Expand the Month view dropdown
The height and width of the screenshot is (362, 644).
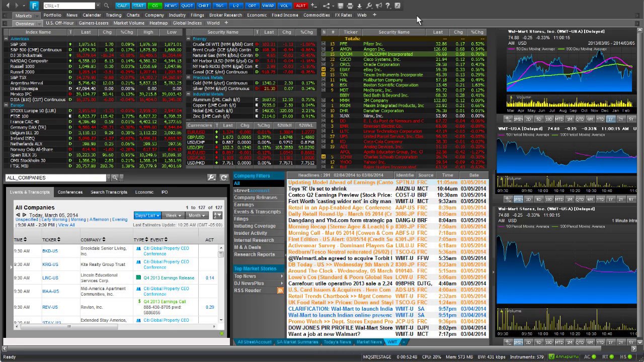(x=197, y=216)
